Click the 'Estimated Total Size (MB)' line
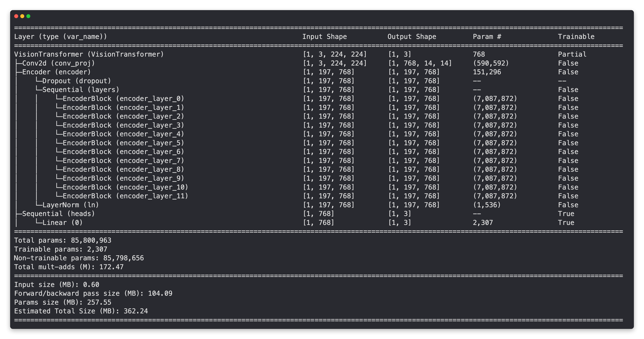Viewport: 644px width, 339px height. tap(81, 311)
